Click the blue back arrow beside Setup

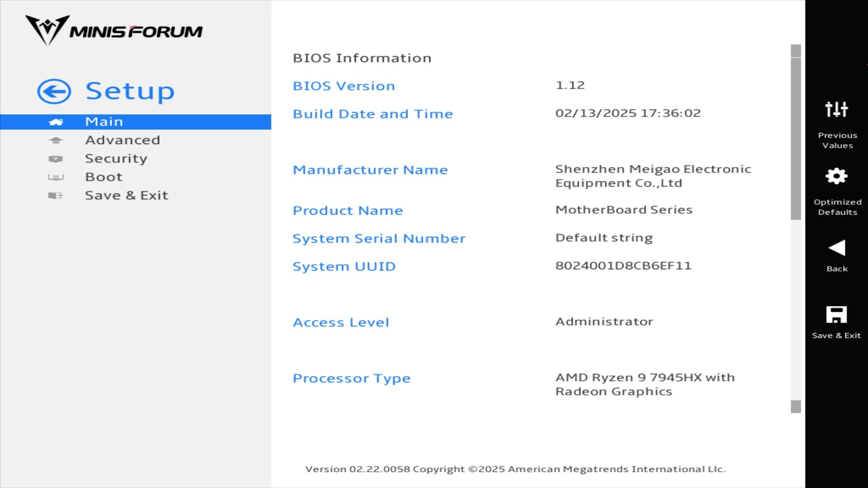click(x=54, y=92)
